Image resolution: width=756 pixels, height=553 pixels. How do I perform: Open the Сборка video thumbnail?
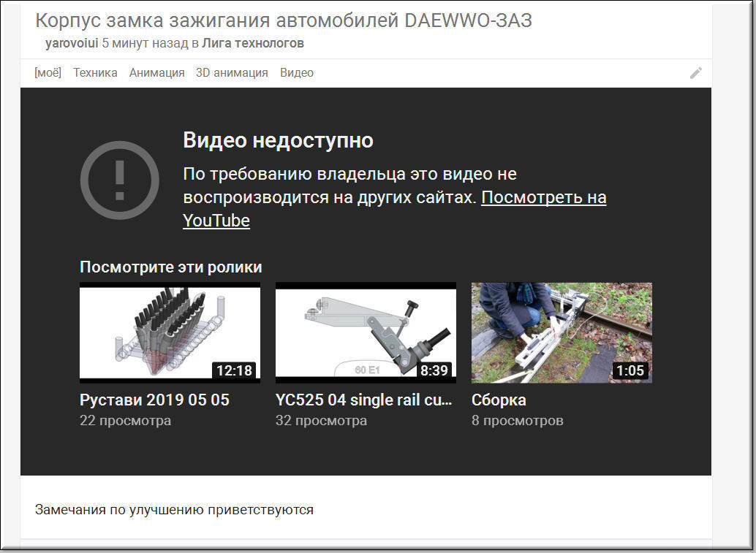coord(562,332)
